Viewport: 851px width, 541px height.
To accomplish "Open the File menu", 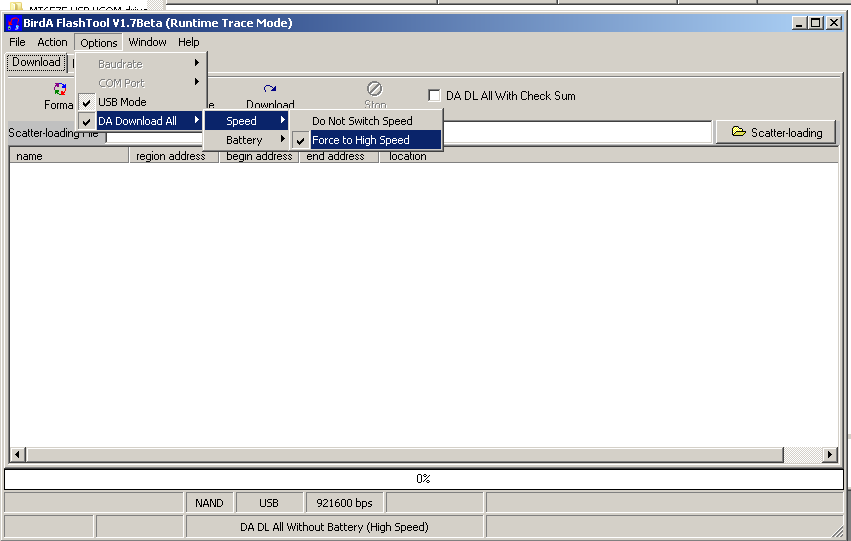I will [17, 42].
